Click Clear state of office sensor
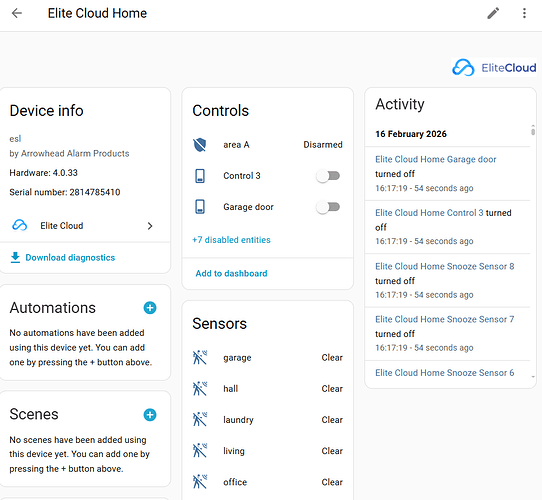The height and width of the screenshot is (500, 542). (x=332, y=482)
